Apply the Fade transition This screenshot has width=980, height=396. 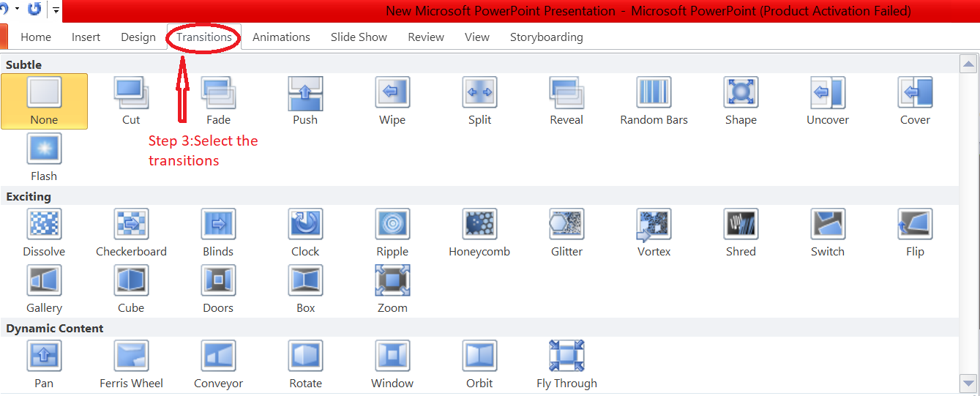pyautogui.click(x=218, y=101)
